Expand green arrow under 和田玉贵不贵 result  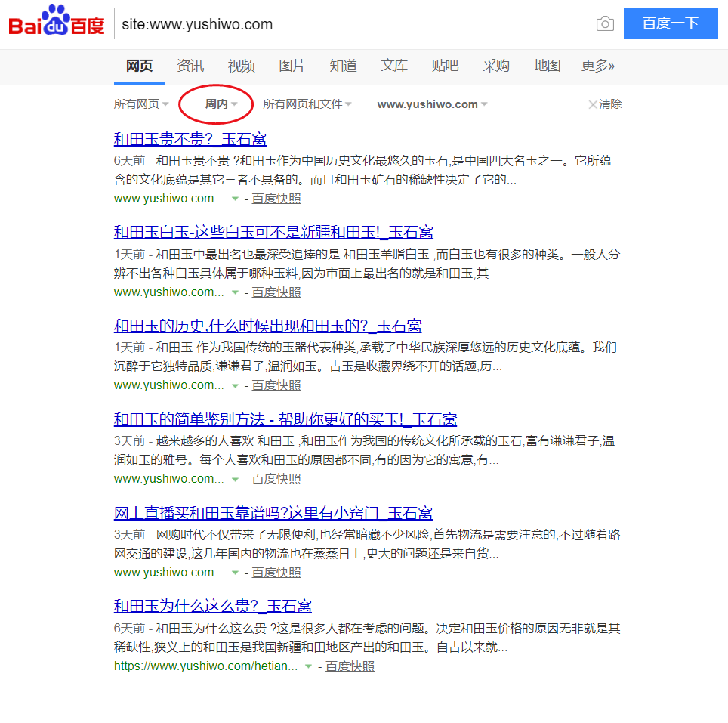tap(235, 199)
